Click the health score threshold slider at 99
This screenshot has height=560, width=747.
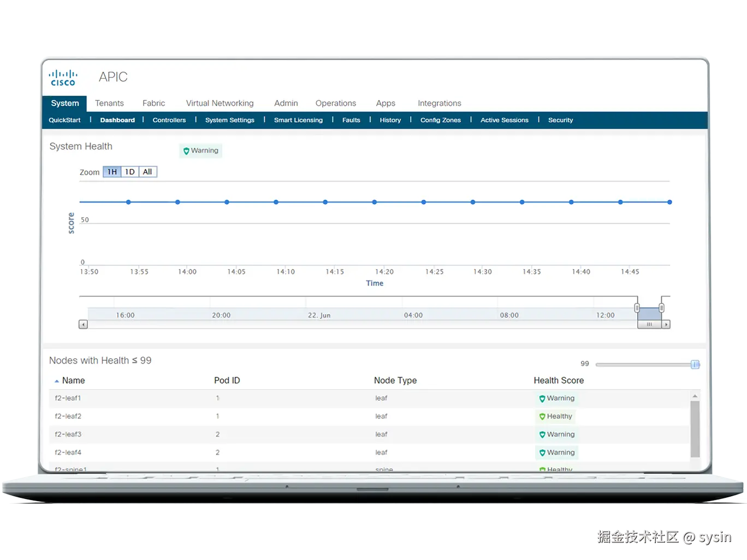click(x=695, y=364)
